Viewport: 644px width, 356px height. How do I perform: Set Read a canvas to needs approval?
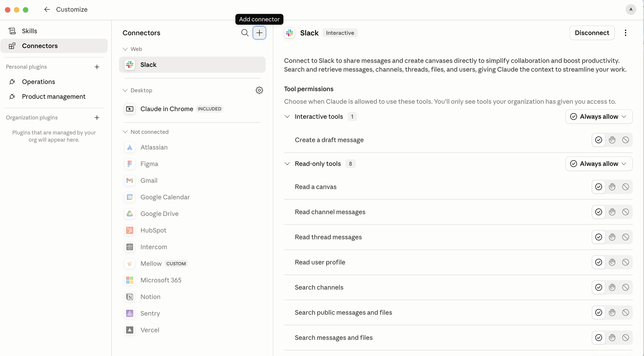612,187
